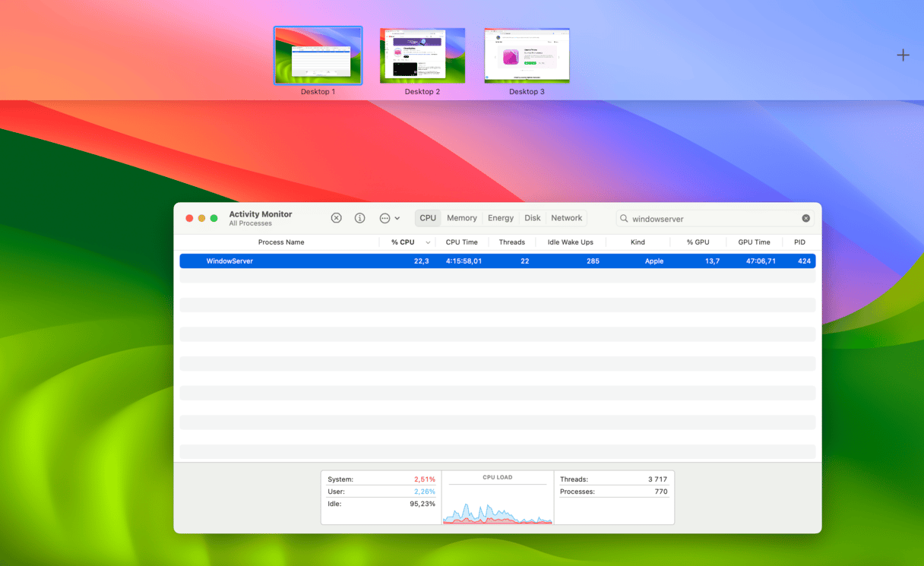Select the WindowServer process row
This screenshot has width=924, height=566.
click(497, 261)
